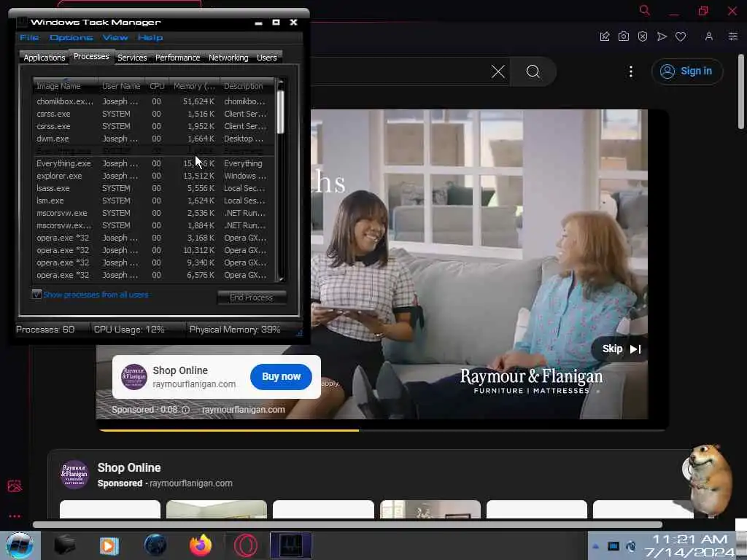Switch to the Users tab
This screenshot has width=747, height=560.
267,58
